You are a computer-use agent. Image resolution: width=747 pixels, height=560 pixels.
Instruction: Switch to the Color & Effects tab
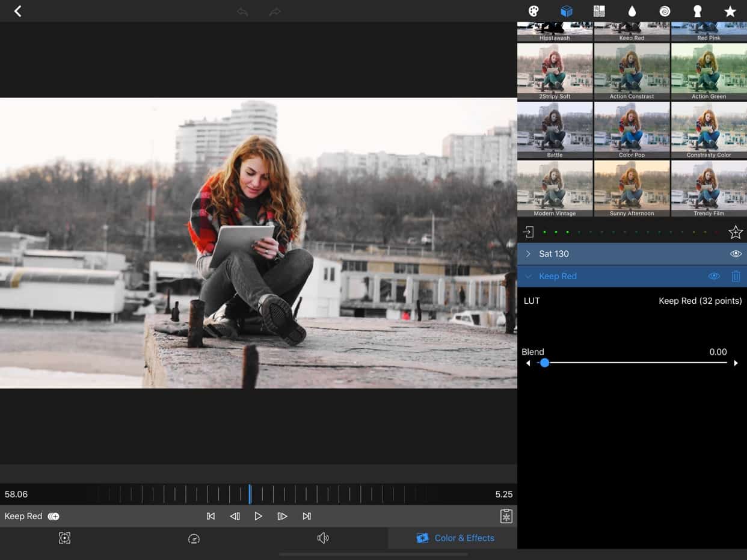tap(455, 538)
